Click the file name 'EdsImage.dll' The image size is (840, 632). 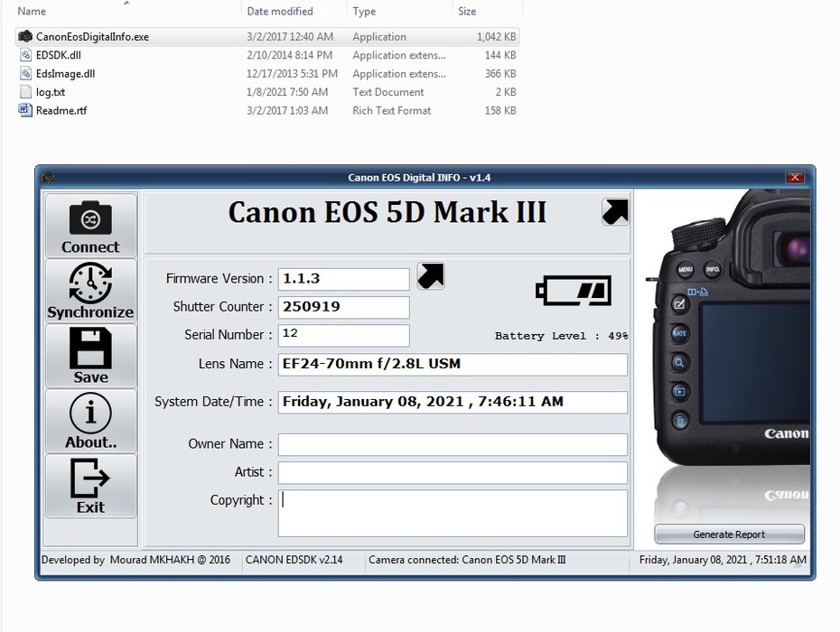click(x=65, y=74)
